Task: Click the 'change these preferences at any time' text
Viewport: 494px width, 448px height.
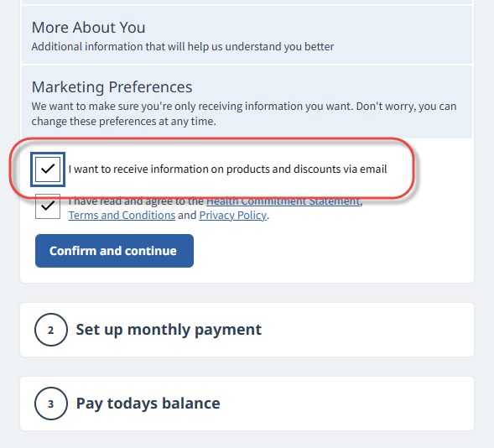Action: [124, 122]
